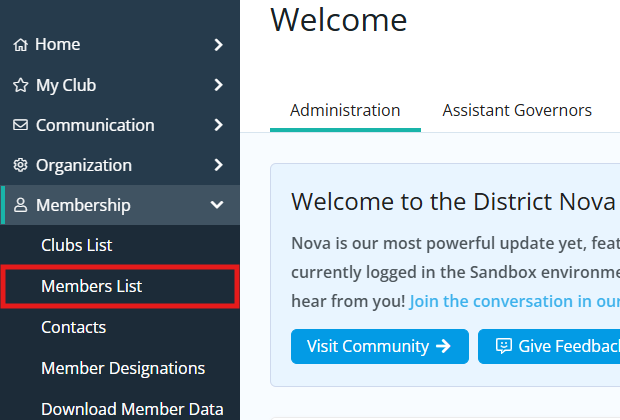Open Contacts submenu entry
Viewport: 620px width, 420px height.
point(120,327)
